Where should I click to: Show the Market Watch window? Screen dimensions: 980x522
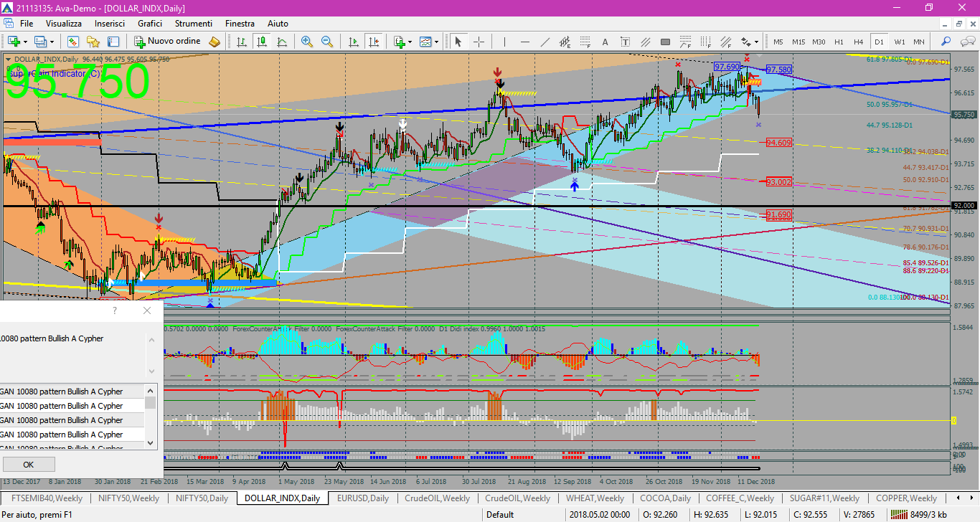point(74,42)
